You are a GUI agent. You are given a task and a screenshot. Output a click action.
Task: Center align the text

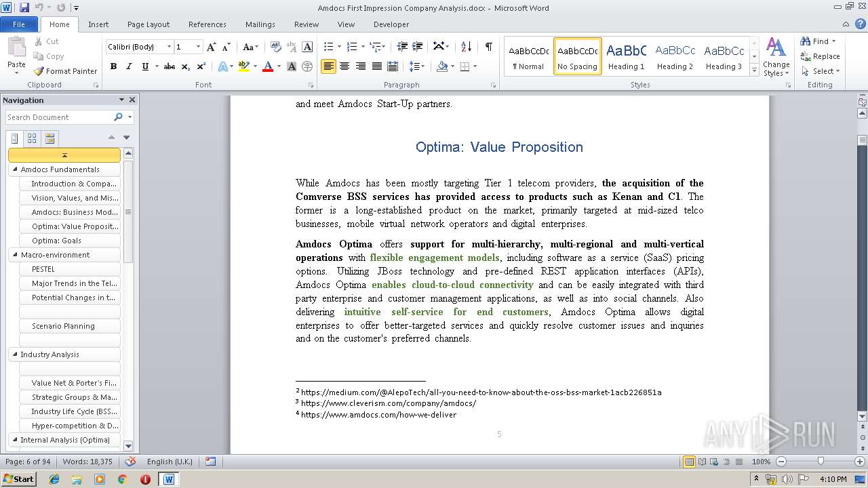pos(344,66)
